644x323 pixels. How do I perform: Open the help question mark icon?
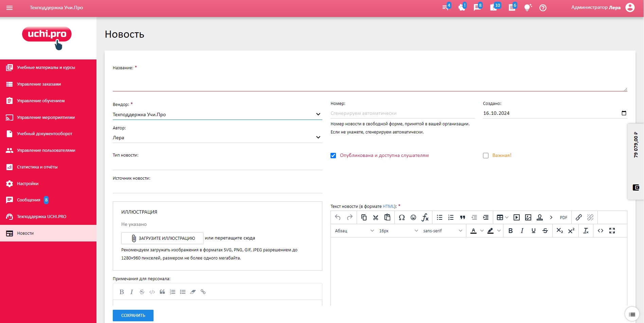click(543, 7)
